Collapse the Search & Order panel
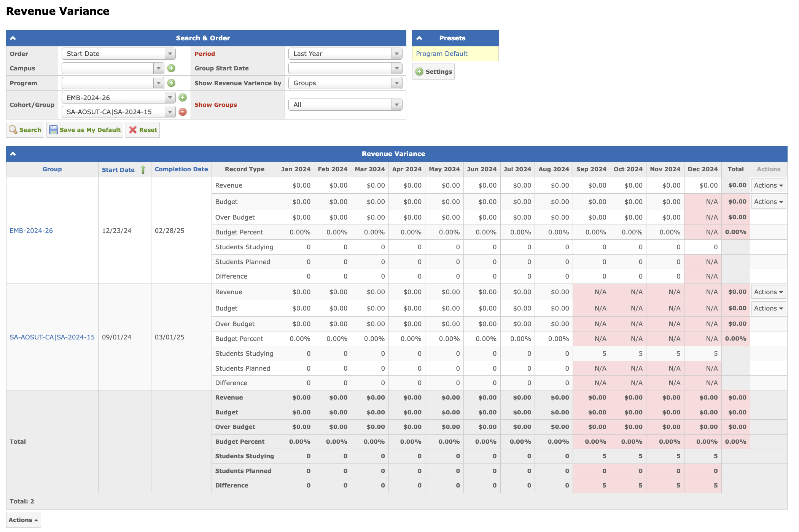The image size is (799, 532). click(13, 38)
